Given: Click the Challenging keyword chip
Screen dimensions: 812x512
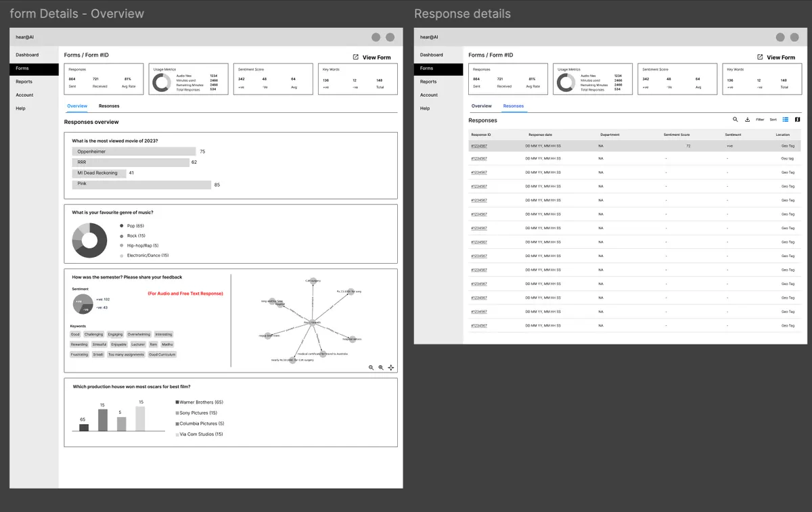Looking at the screenshot, I should [94, 334].
